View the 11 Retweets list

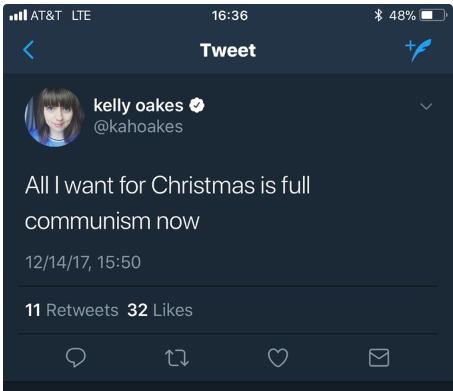pos(72,310)
